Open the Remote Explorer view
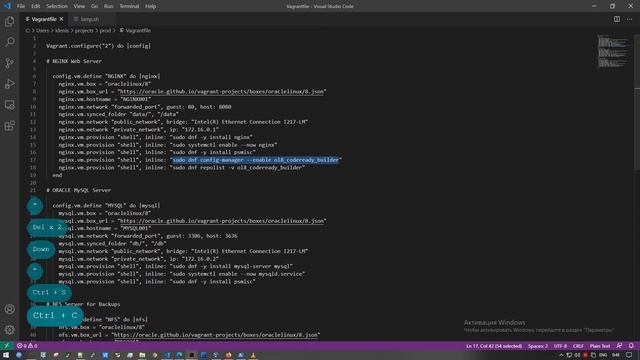The height and width of the screenshot is (360, 640). coord(9,104)
